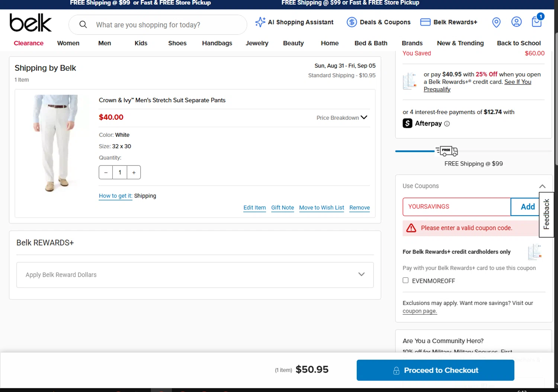Click the coupon error warning triangle icon

[411, 228]
